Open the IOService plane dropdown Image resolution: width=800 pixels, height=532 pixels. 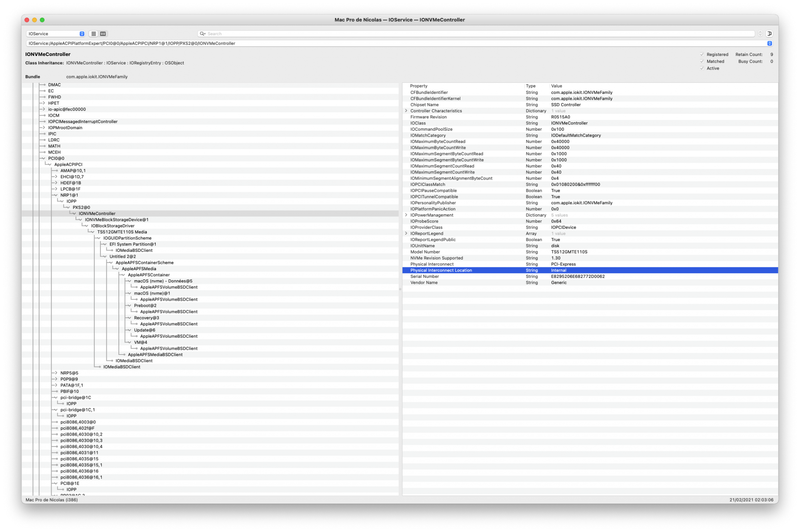click(x=56, y=34)
